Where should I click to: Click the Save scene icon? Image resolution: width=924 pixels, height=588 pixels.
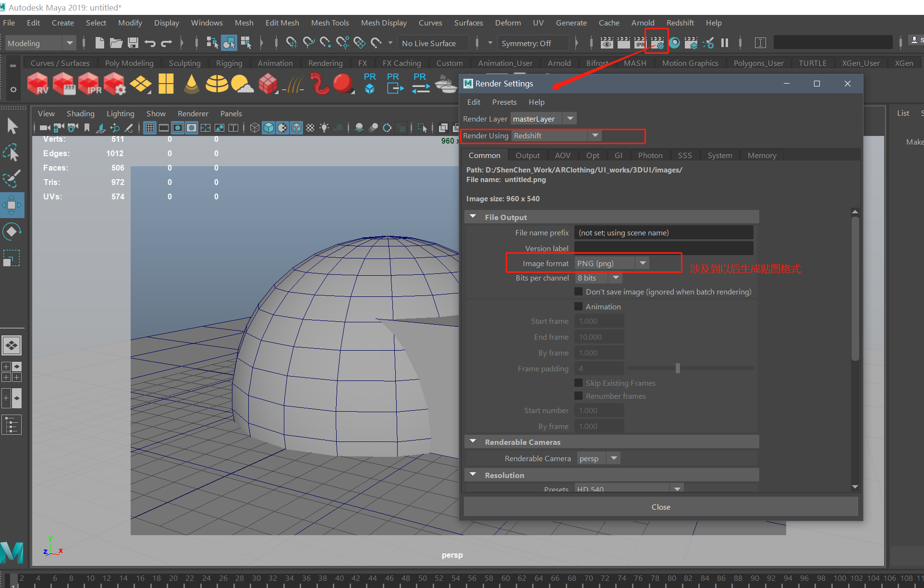tap(133, 43)
